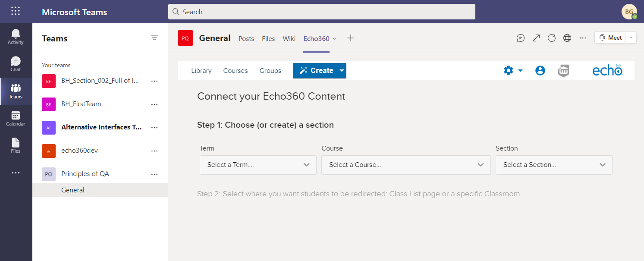Add a new tab with plus icon

pos(351,38)
